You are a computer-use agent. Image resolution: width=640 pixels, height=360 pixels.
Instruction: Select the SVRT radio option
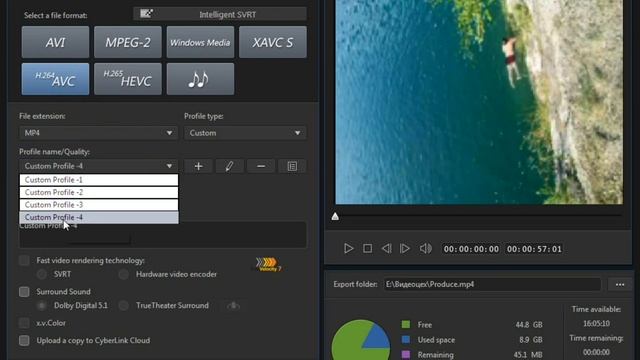pyautogui.click(x=42, y=274)
